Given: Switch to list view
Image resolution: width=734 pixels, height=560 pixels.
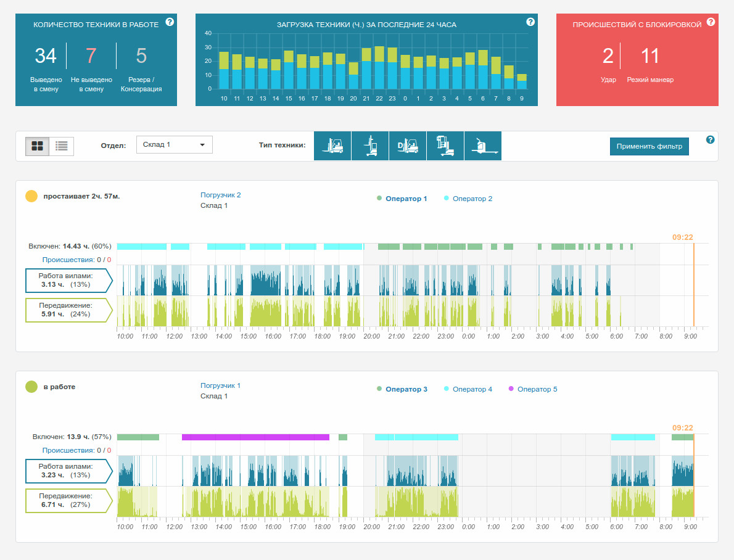Looking at the screenshot, I should [x=61, y=146].
